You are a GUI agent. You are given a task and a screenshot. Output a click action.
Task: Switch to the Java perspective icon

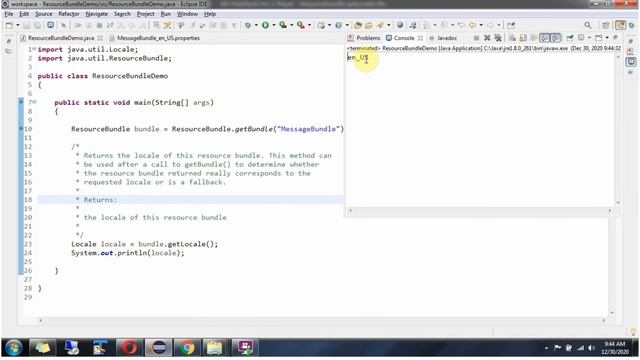point(620,25)
